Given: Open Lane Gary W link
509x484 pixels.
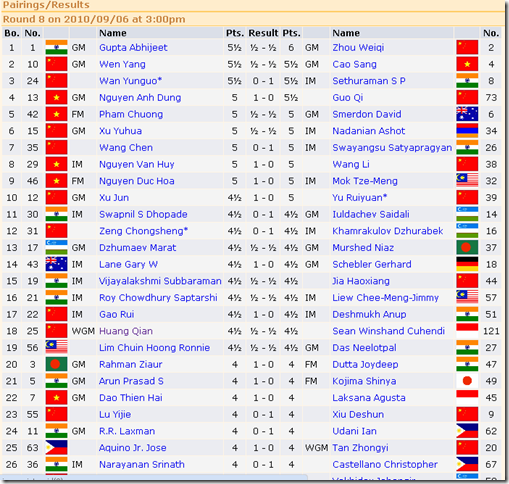Looking at the screenshot, I should [x=128, y=264].
